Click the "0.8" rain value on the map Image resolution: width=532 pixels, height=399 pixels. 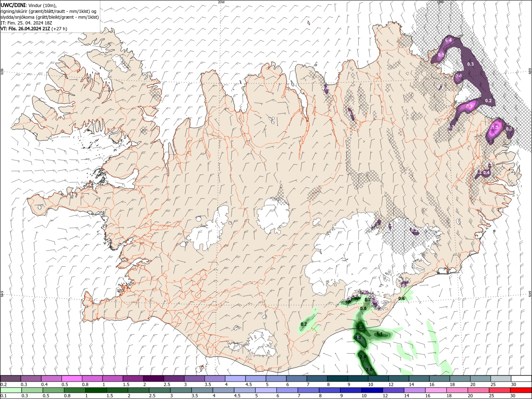click(363, 308)
